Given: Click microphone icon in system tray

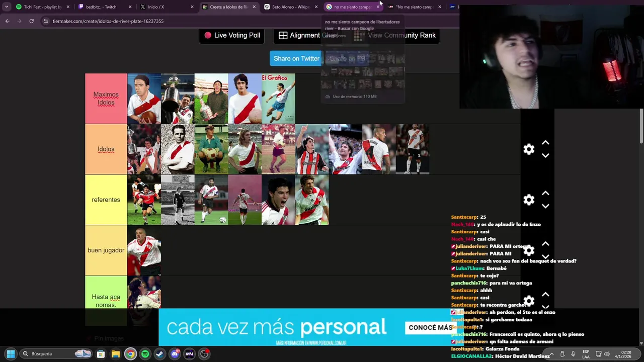Looking at the screenshot, I should 573,354.
